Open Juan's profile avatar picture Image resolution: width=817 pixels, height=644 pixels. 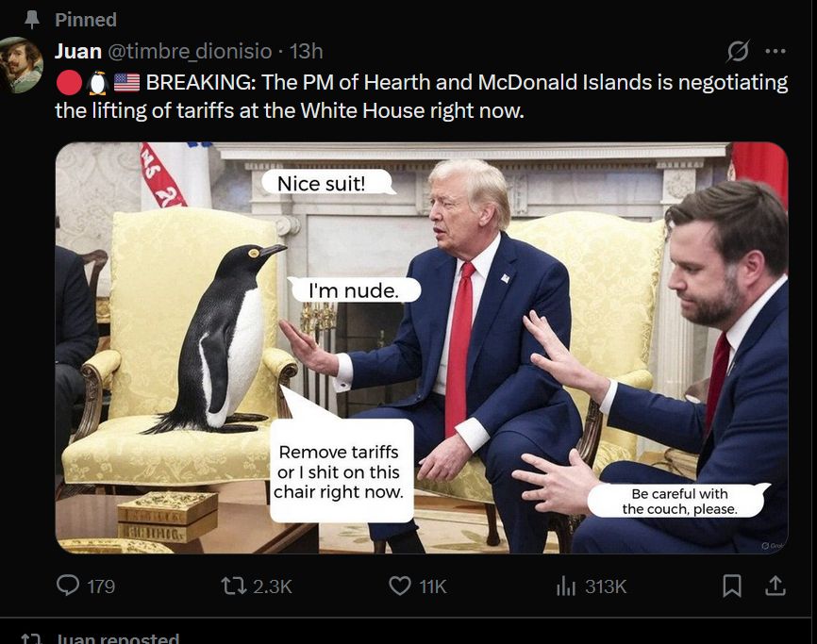click(x=21, y=64)
